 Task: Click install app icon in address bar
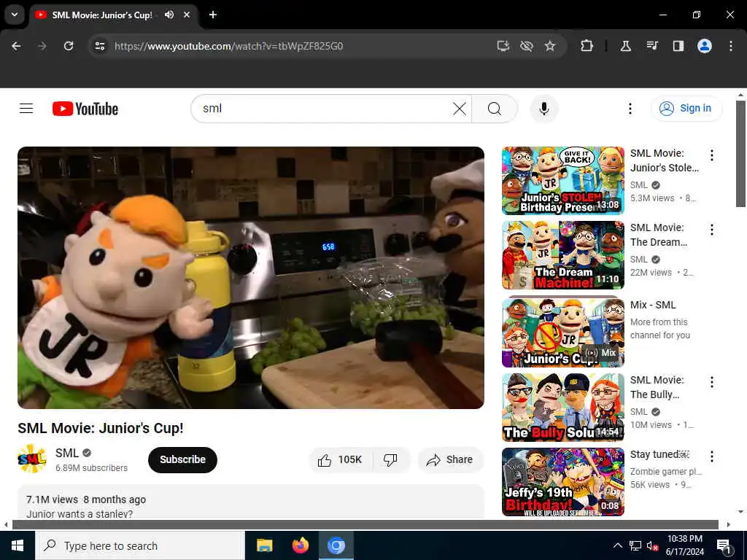click(503, 46)
